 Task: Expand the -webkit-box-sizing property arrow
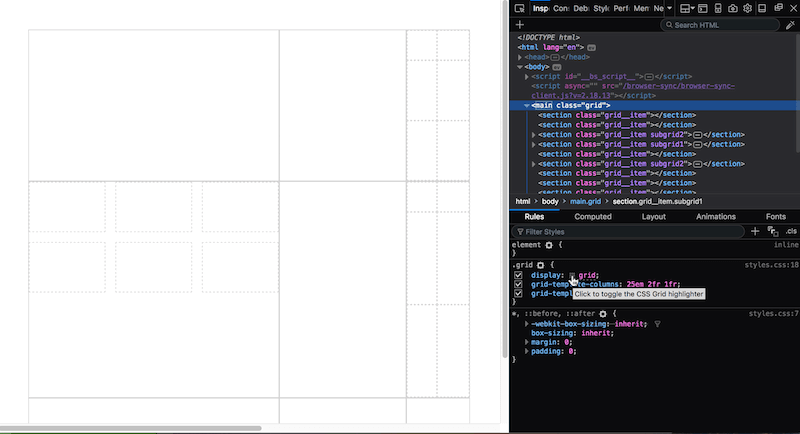point(527,324)
